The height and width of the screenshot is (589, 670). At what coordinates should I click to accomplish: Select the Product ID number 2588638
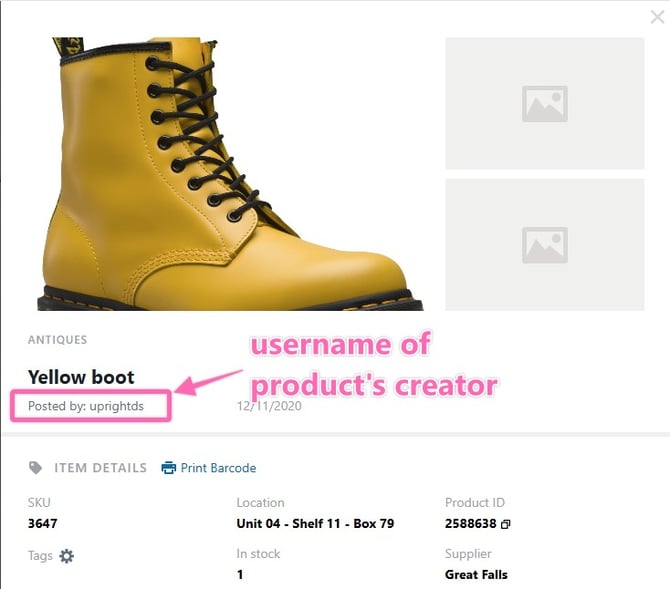tap(471, 523)
